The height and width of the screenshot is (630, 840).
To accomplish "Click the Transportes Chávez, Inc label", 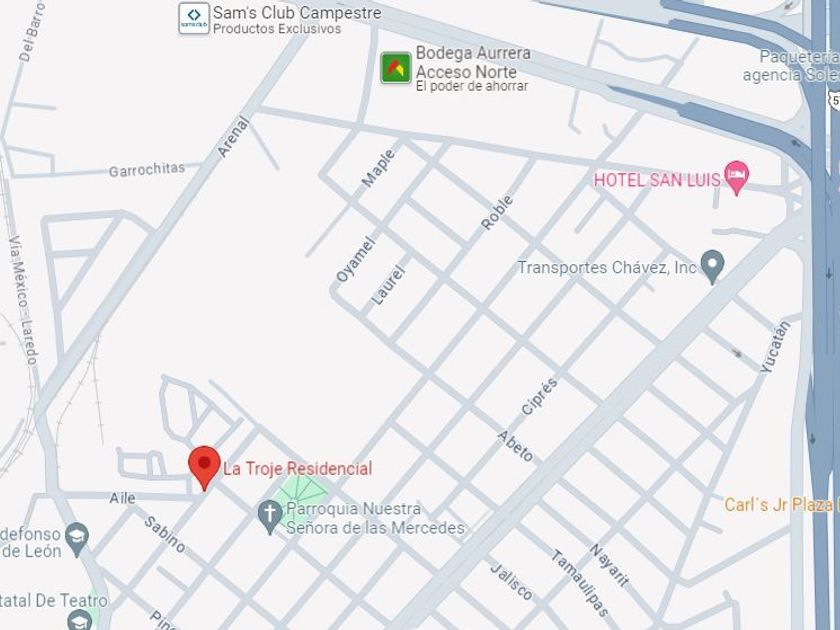I will [606, 267].
